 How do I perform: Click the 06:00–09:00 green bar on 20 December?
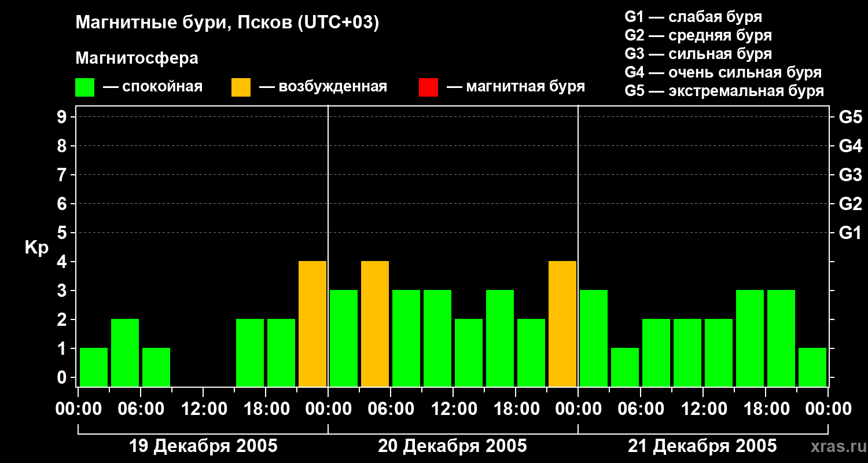[406, 338]
